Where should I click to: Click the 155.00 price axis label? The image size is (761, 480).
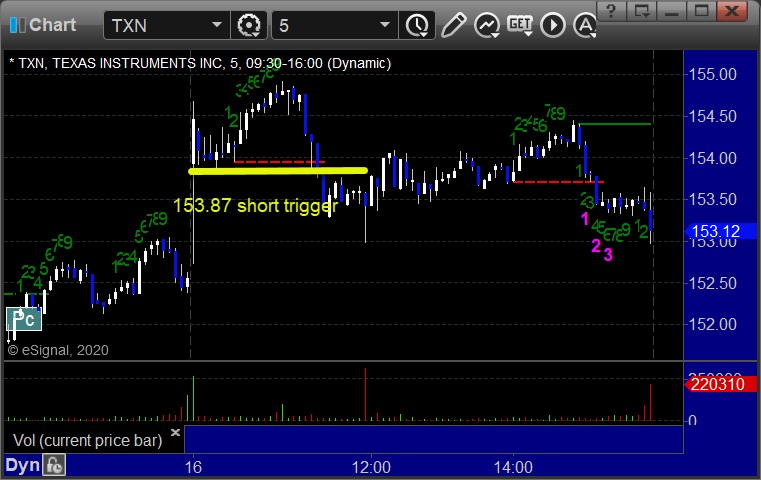(x=712, y=75)
